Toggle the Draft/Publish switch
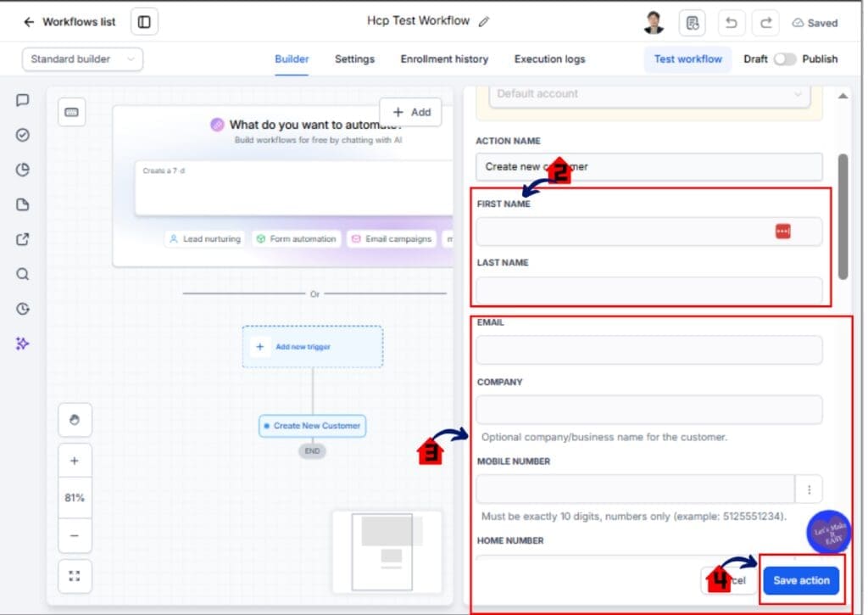This screenshot has width=868, height=615. (784, 59)
